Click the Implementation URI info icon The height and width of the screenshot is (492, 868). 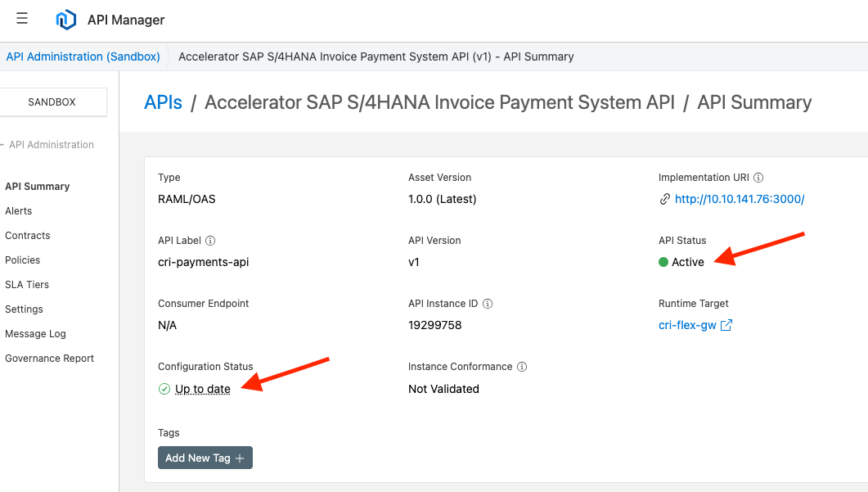click(x=758, y=178)
